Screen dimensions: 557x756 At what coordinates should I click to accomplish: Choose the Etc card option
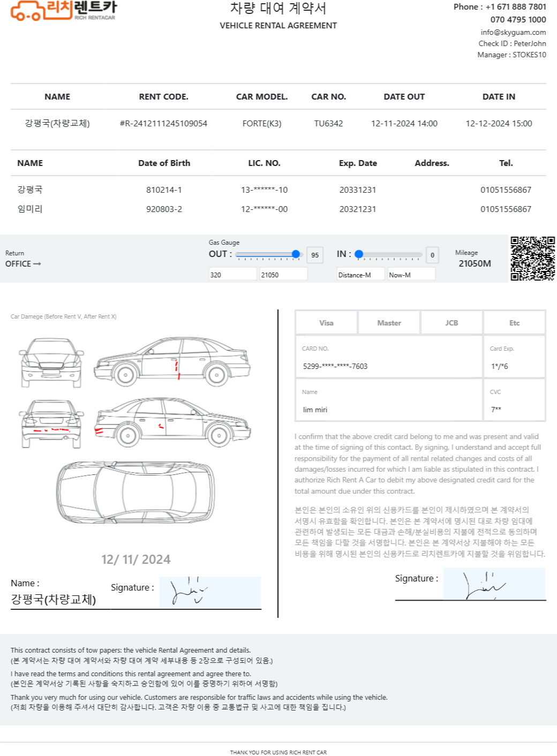[514, 323]
